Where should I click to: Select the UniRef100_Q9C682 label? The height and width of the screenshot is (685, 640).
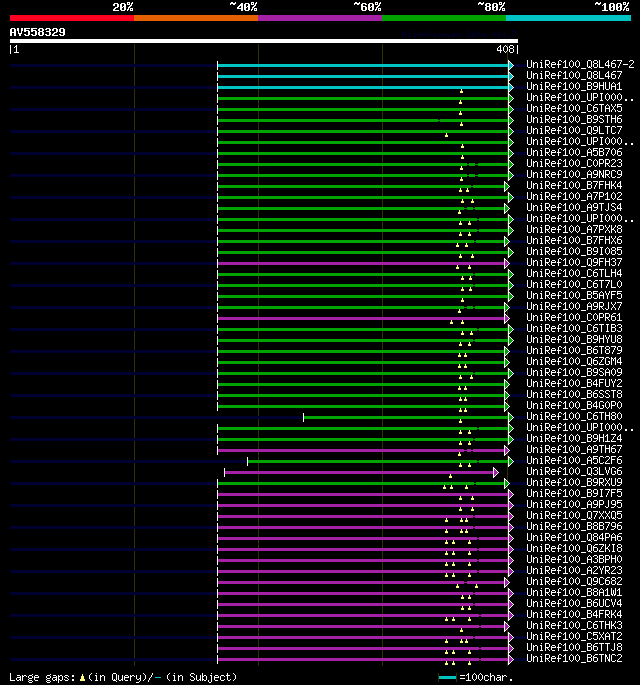coord(574,581)
